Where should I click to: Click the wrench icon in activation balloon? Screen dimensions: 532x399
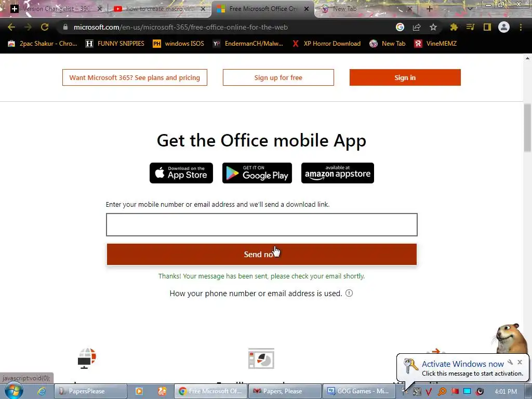510,362
